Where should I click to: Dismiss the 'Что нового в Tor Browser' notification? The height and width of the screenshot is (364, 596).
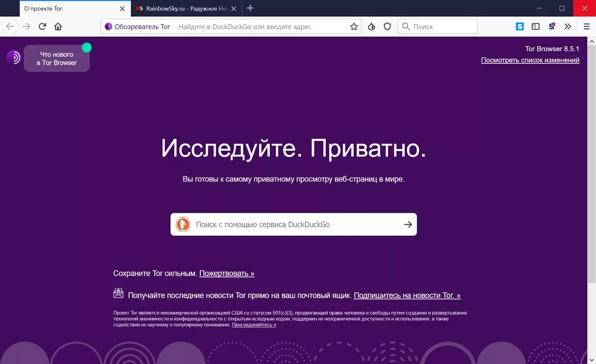(87, 47)
